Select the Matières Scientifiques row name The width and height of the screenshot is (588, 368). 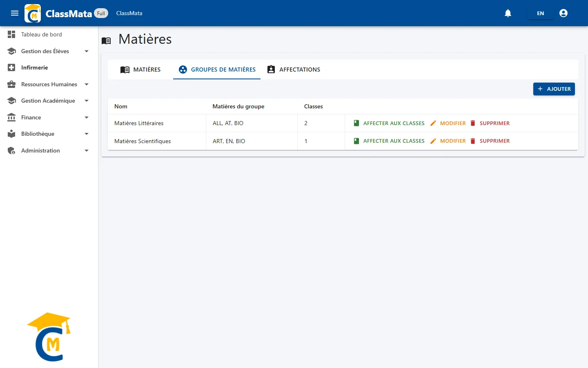point(143,141)
